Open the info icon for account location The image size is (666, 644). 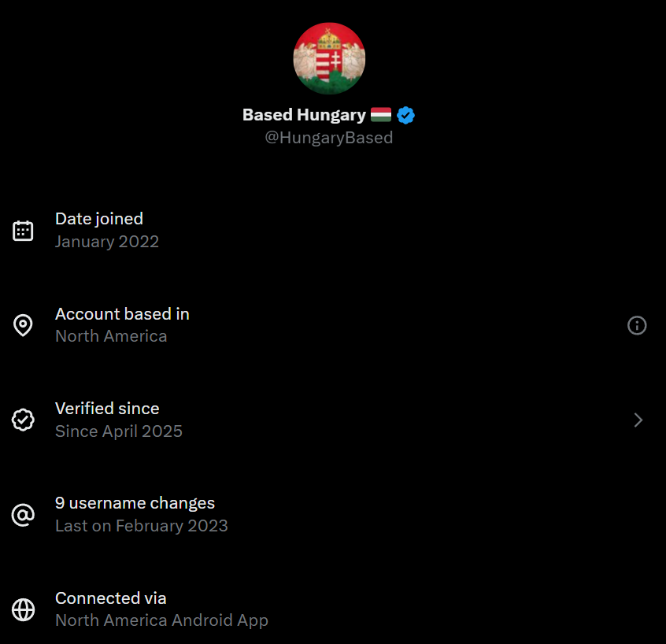(x=637, y=325)
